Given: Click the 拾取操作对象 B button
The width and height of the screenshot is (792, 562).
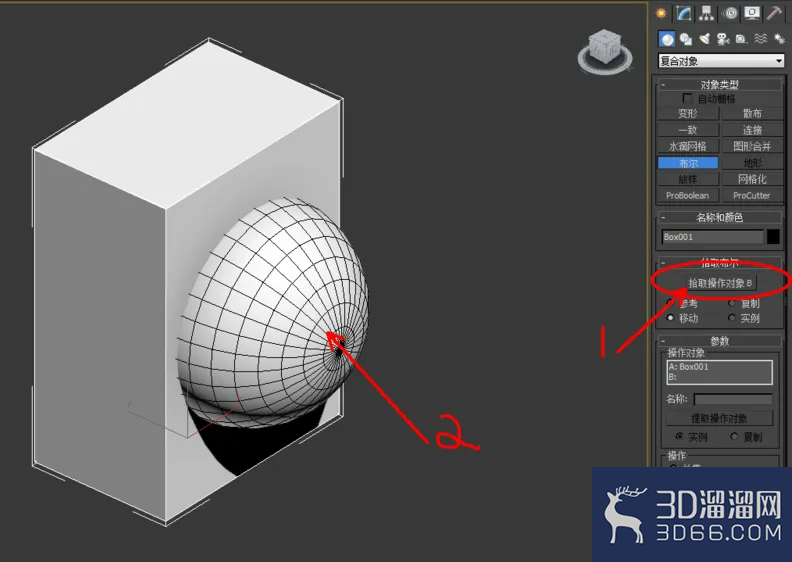Looking at the screenshot, I should coord(720,283).
